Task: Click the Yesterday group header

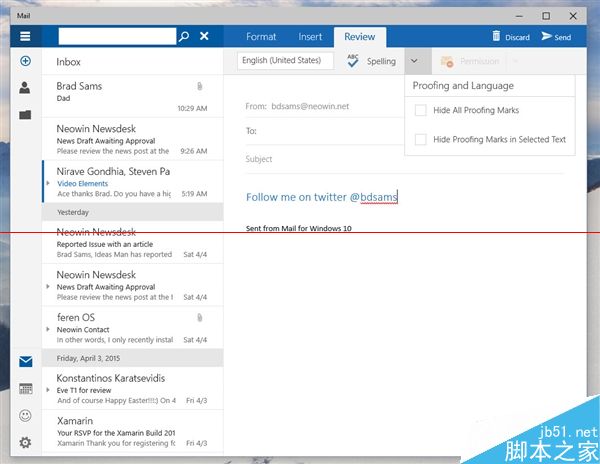Action: click(x=132, y=212)
